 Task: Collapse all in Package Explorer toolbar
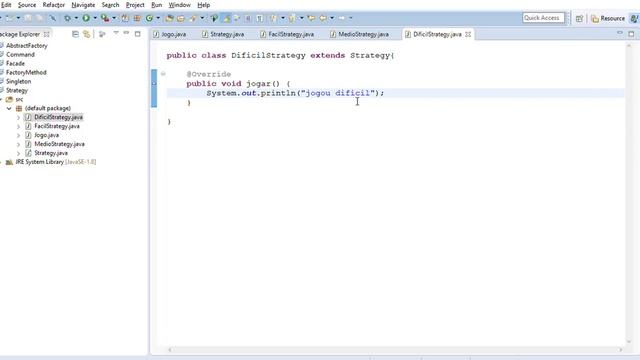click(75, 34)
